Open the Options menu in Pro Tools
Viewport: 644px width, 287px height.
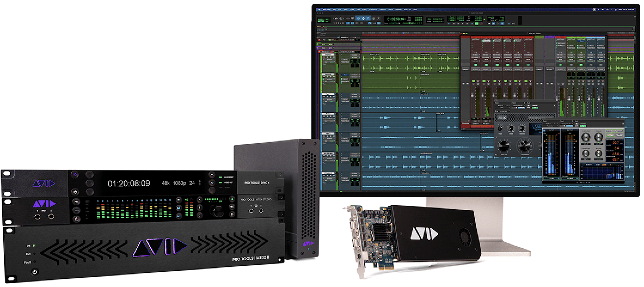383,10
